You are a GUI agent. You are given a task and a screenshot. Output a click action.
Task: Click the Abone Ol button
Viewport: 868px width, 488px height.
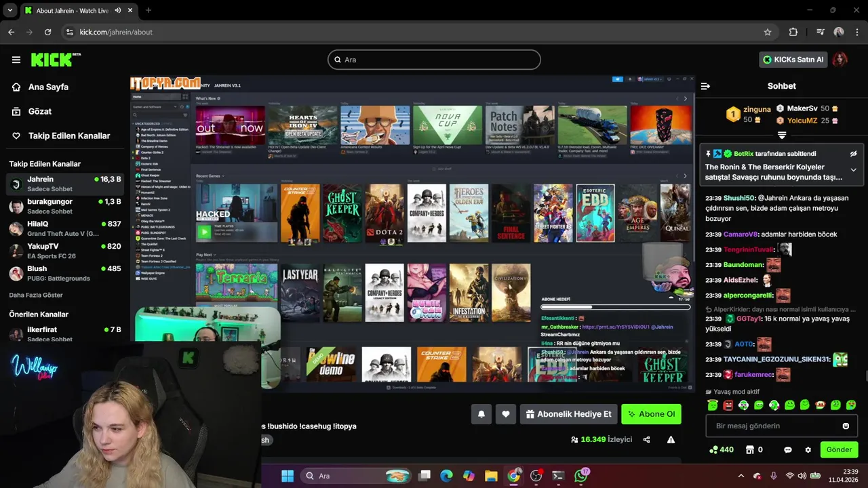click(651, 414)
